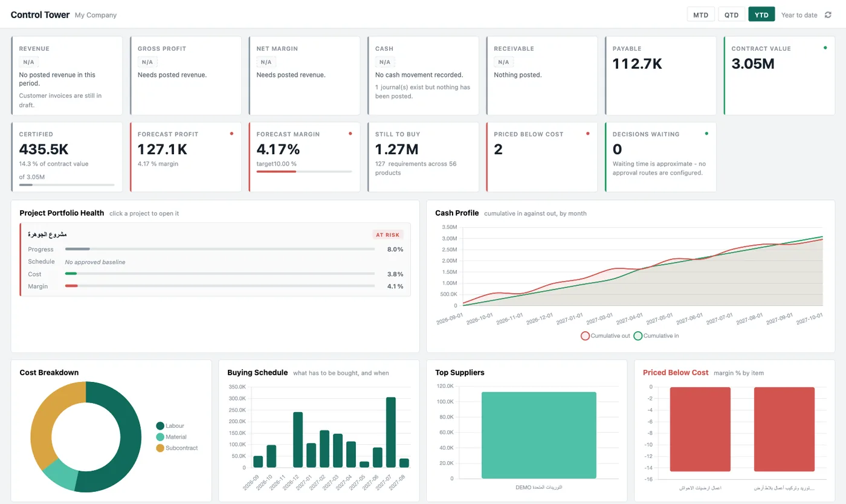Image resolution: width=846 pixels, height=504 pixels.
Task: Click the AT RISK badge
Action: (388, 234)
